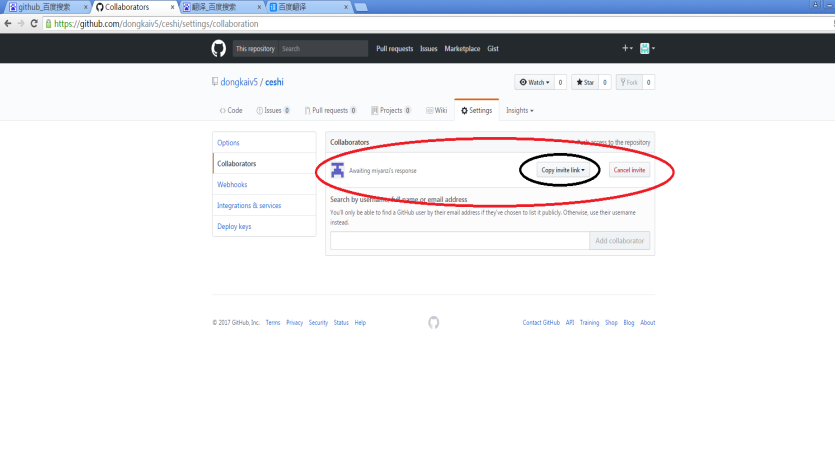Open Issues in the top navigation
This screenshot has width=836, height=459.
click(429, 49)
